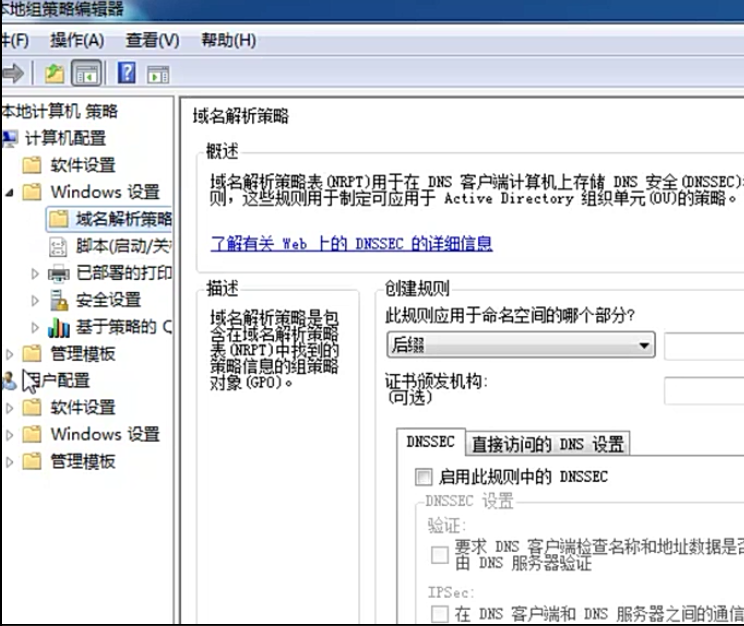Click the printer icon beside 已部署的打印

coord(59,273)
